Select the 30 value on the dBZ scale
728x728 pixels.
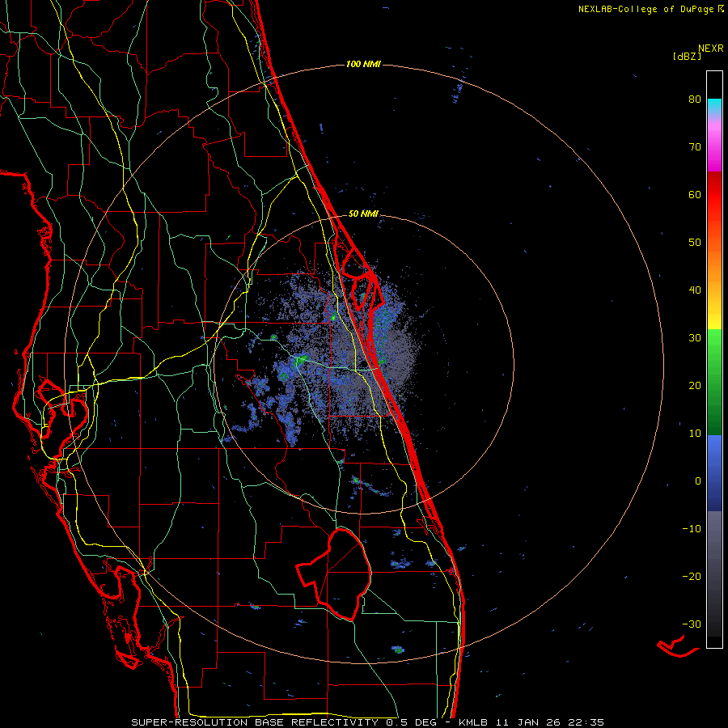point(695,338)
